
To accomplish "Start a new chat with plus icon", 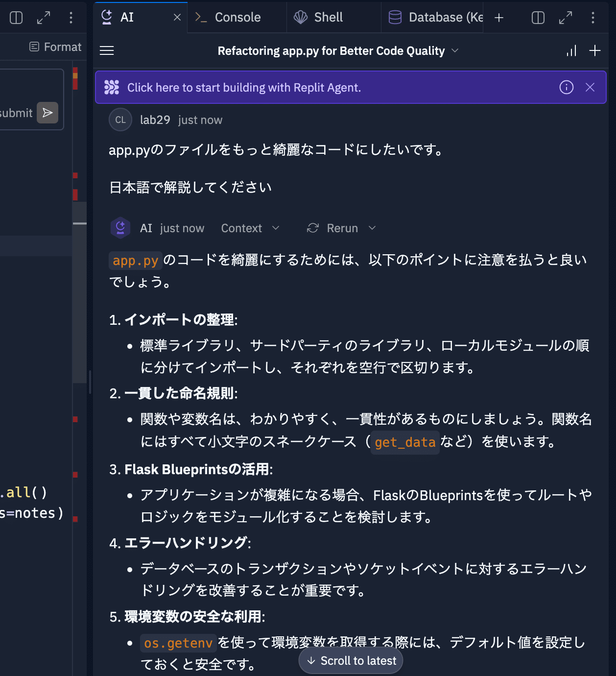I will [x=595, y=50].
